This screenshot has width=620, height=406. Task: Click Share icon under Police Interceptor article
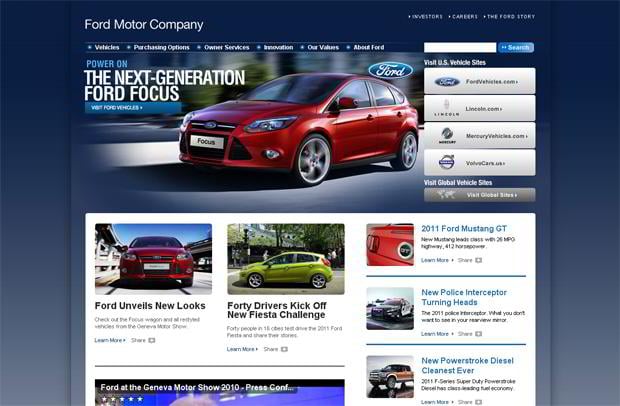(478, 334)
